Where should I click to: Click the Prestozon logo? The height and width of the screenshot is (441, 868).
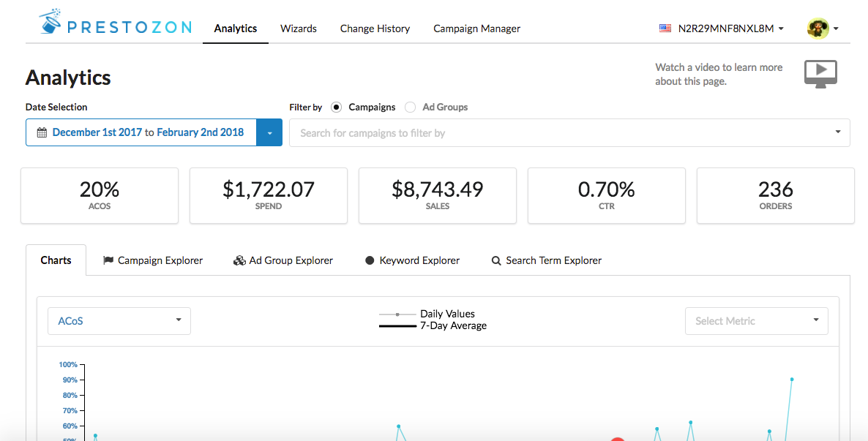pyautogui.click(x=113, y=22)
